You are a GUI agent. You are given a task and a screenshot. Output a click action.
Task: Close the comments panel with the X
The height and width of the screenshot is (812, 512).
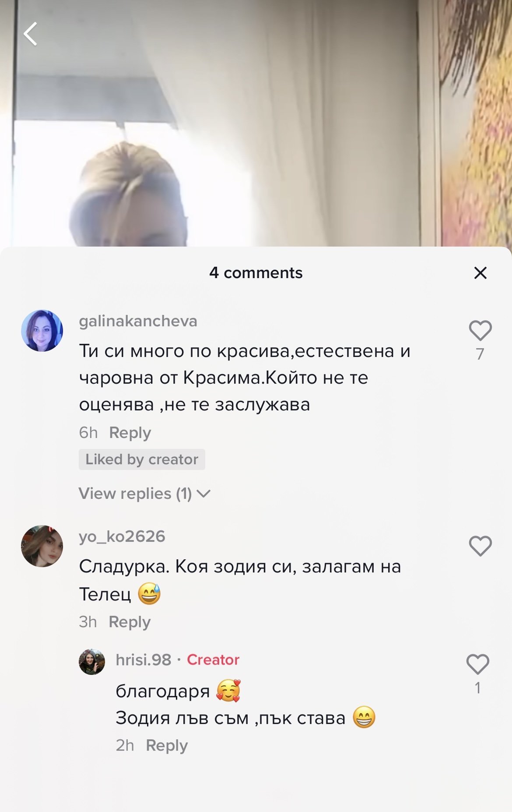click(x=480, y=273)
